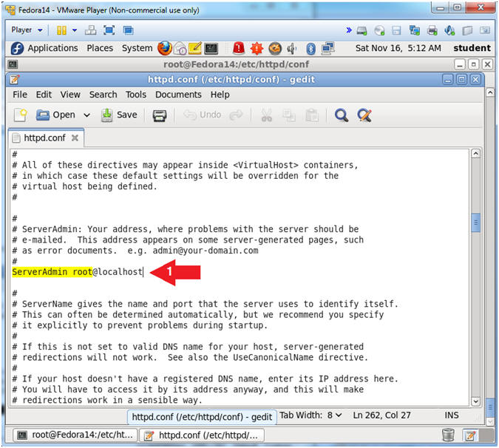Expand VMware power options arrow
This screenshot has width=499, height=448.
pos(75,30)
